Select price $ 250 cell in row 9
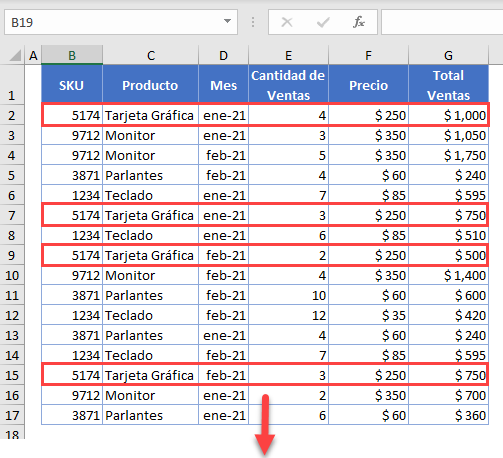 (368, 255)
